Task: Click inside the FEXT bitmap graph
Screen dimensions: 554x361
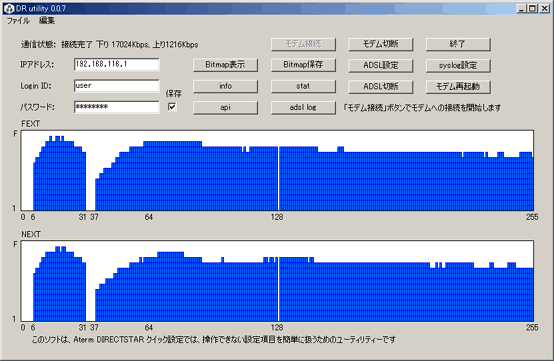Action: tap(277, 171)
